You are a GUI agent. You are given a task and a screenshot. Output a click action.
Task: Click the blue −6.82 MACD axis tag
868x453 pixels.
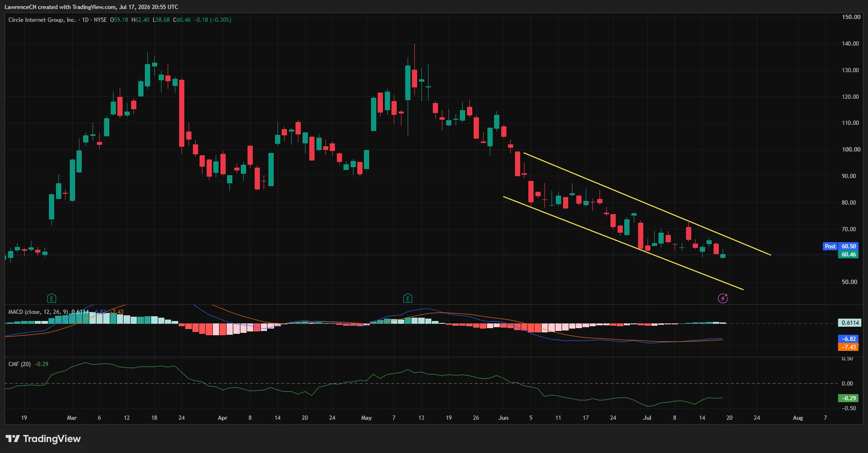coord(849,339)
